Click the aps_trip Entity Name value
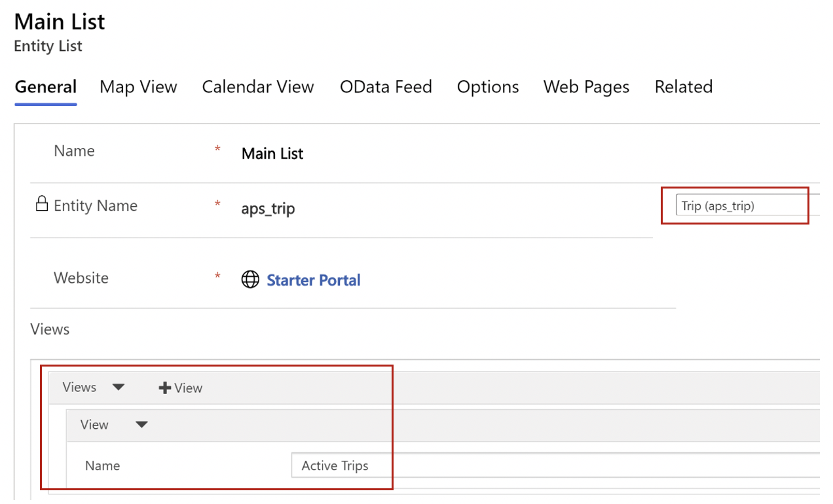This screenshot has width=833, height=504. click(268, 209)
